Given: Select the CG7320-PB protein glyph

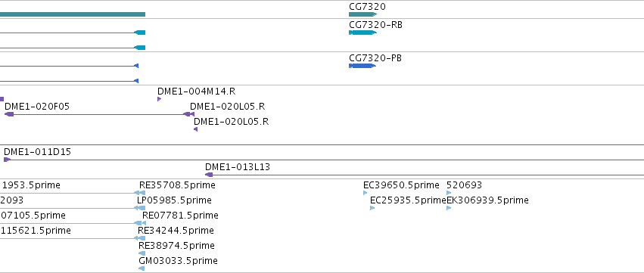Looking at the screenshot, I should [362, 66].
